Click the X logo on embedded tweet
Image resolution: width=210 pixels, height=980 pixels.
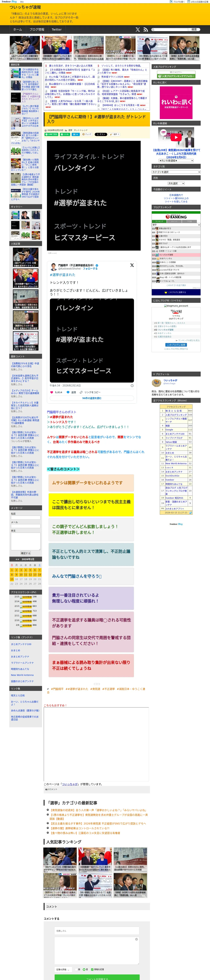coord(132,265)
